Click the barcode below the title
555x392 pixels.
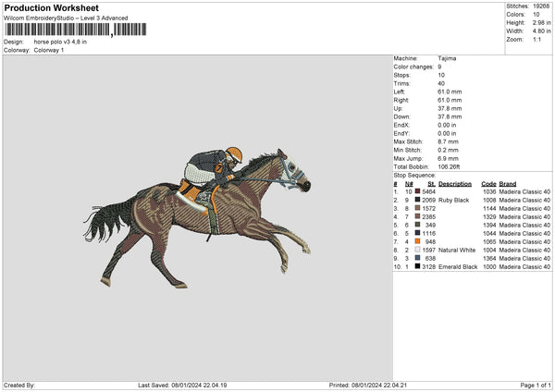tap(56, 31)
